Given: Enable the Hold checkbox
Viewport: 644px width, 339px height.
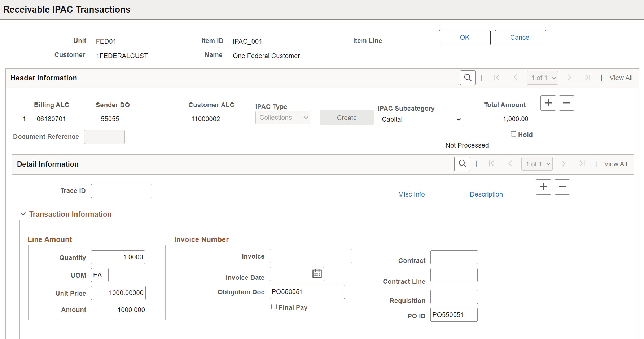Looking at the screenshot, I should (513, 134).
